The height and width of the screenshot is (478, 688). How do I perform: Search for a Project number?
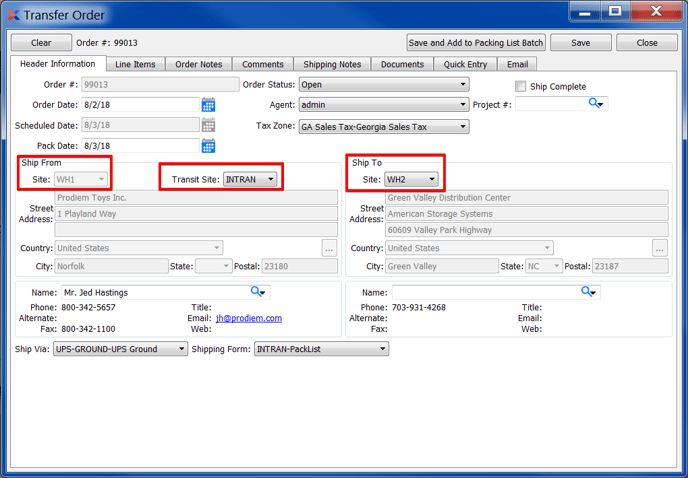pos(596,104)
